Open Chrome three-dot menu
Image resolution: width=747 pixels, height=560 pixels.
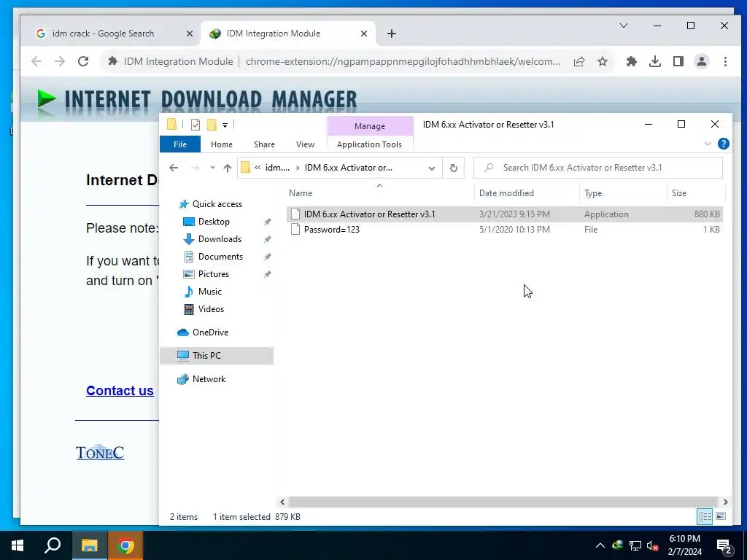725,61
